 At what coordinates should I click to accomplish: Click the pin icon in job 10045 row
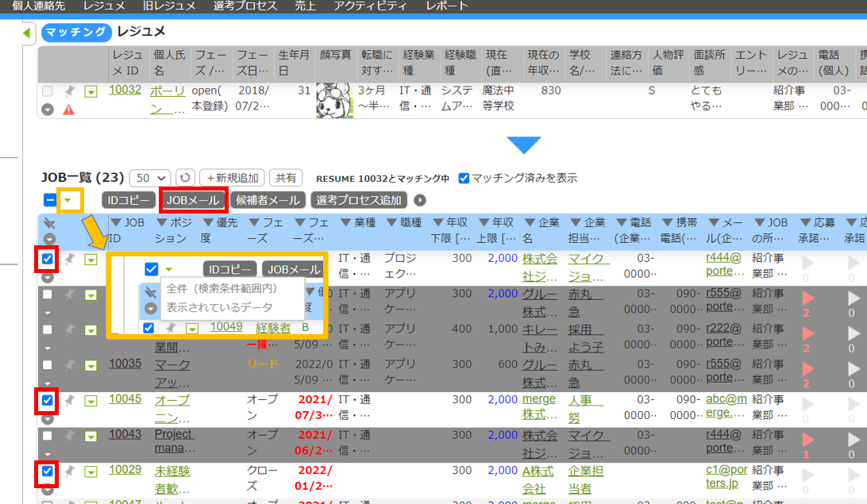click(69, 400)
